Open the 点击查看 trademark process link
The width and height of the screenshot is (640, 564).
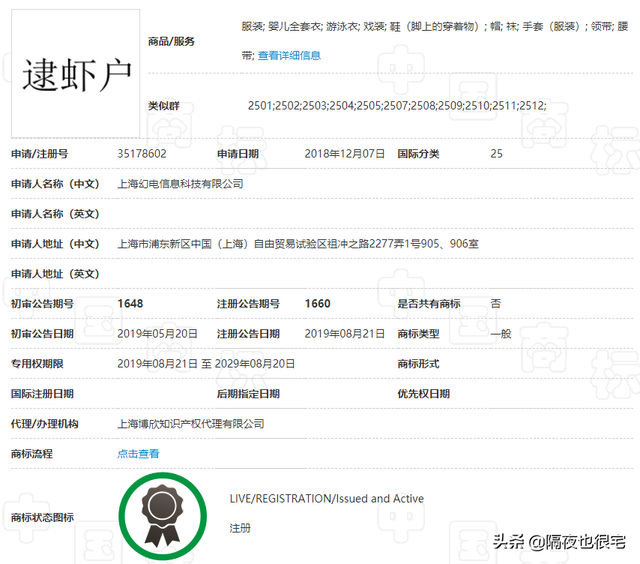point(138,454)
